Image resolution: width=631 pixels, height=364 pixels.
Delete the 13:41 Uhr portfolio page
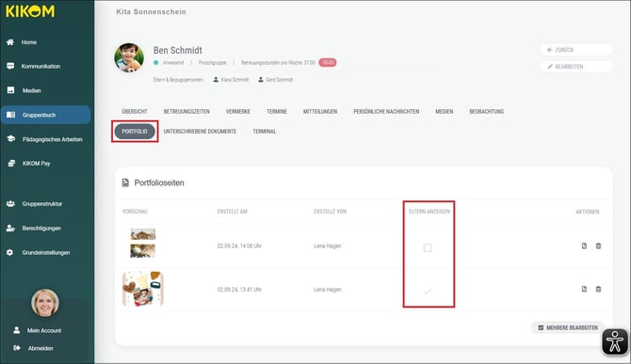click(x=598, y=289)
